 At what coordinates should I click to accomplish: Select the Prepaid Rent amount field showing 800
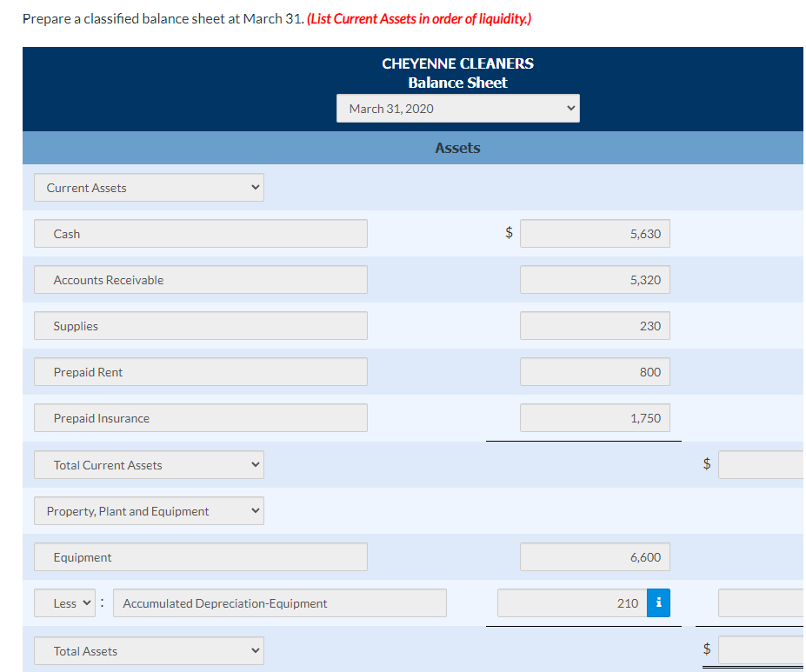pyautogui.click(x=594, y=371)
